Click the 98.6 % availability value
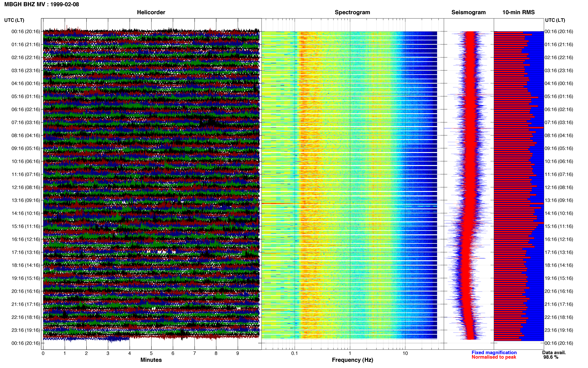The width and height of the screenshot is (588, 368). (x=551, y=357)
